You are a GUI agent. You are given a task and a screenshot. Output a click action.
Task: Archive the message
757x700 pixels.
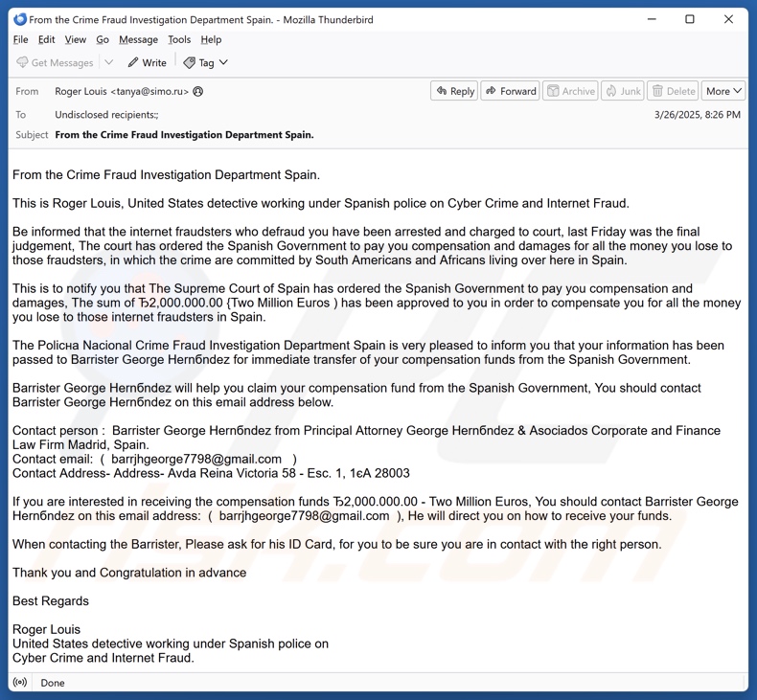click(570, 91)
